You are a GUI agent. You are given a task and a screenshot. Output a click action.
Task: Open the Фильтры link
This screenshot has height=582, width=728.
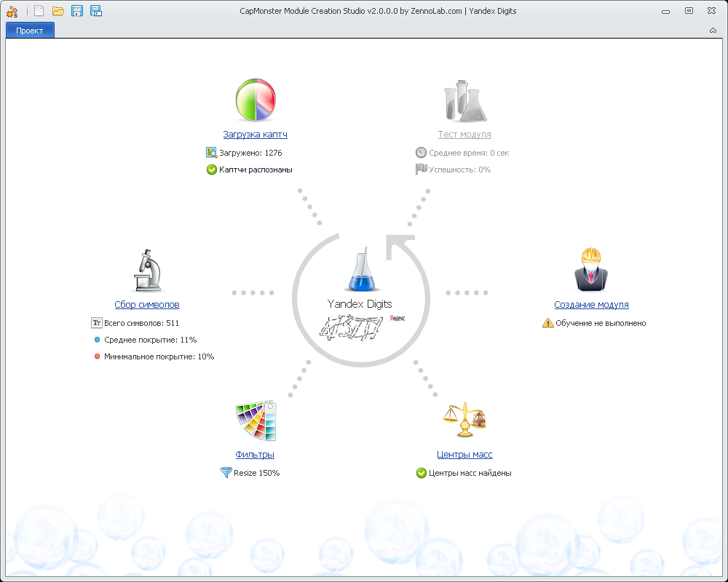click(x=255, y=455)
